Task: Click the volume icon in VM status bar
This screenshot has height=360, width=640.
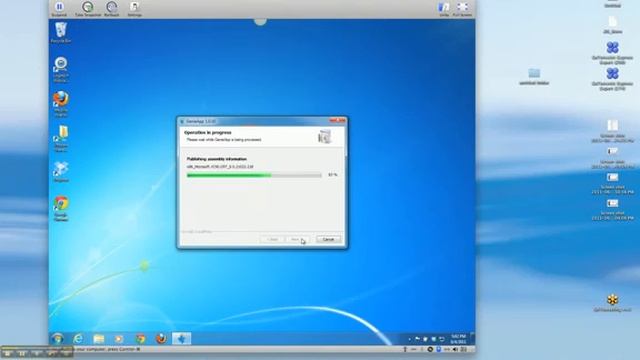Action: pyautogui.click(x=455, y=349)
